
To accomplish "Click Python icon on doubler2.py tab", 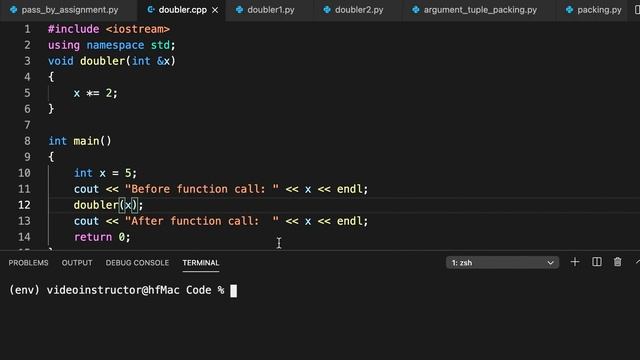I will 327,10.
